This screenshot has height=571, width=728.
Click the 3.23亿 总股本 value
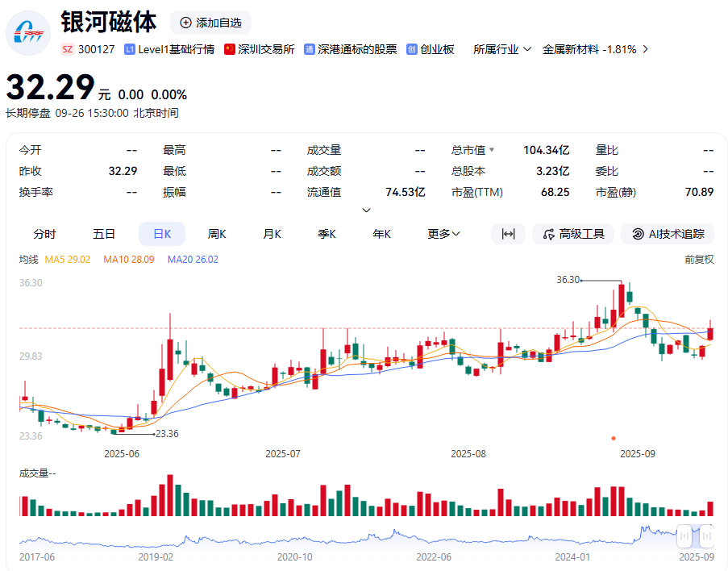coord(552,171)
